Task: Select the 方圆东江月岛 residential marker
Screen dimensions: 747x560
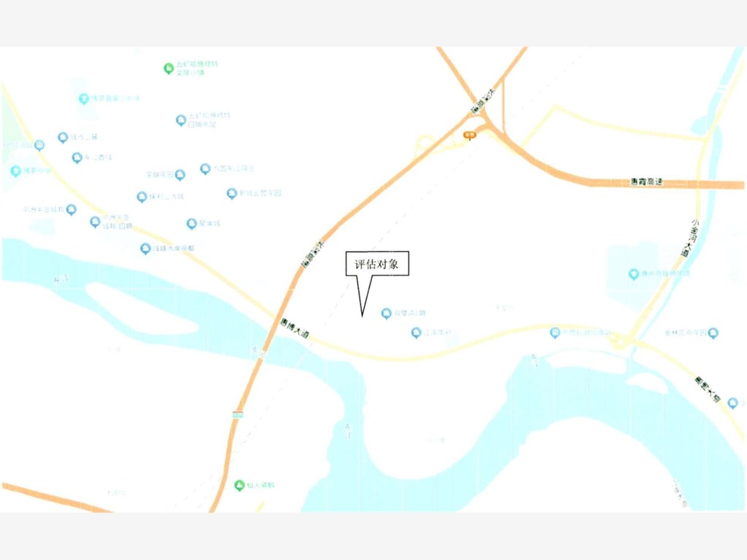Action: pyautogui.click(x=205, y=168)
